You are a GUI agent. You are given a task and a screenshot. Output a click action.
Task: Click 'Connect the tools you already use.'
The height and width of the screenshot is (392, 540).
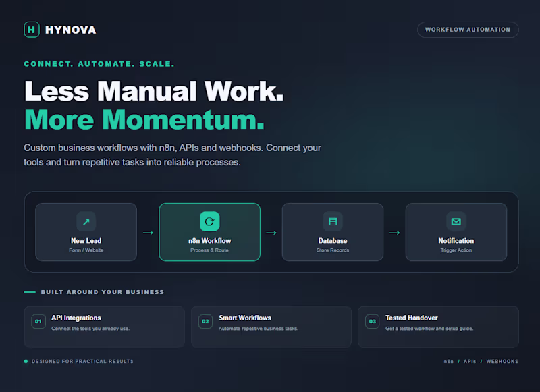click(90, 329)
